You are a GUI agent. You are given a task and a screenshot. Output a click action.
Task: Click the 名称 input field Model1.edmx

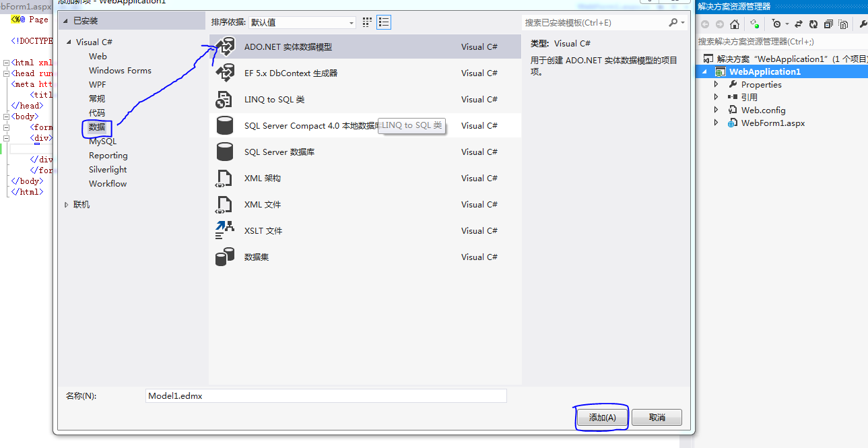(326, 396)
